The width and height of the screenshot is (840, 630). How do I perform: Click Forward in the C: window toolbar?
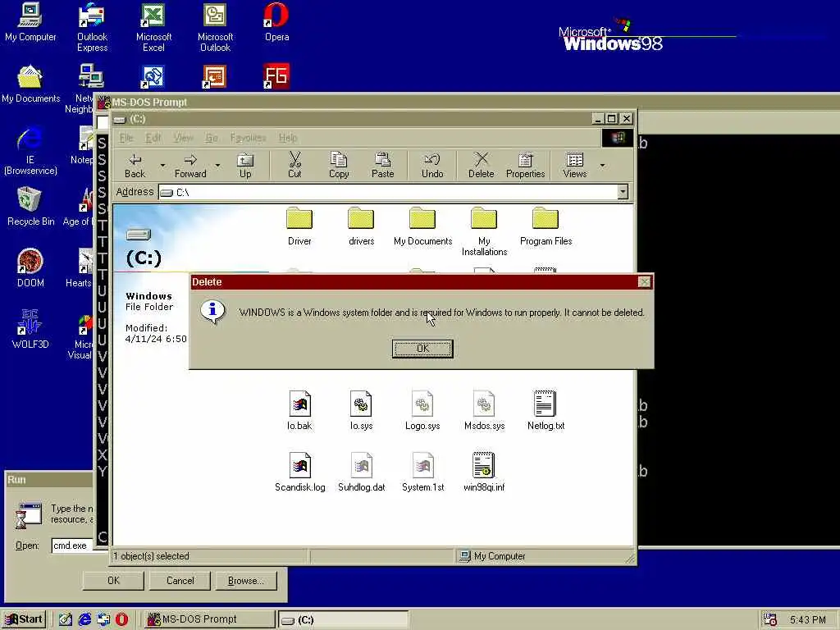pyautogui.click(x=190, y=166)
